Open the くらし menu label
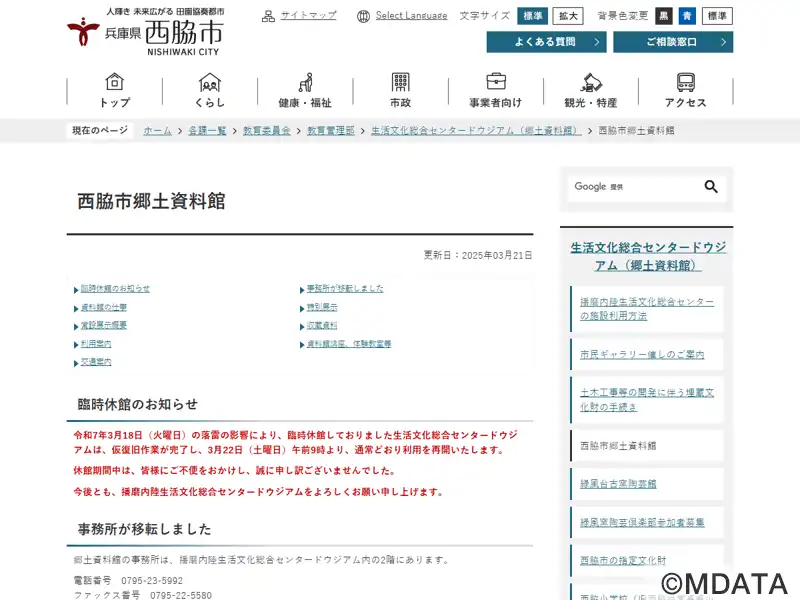 (210, 103)
